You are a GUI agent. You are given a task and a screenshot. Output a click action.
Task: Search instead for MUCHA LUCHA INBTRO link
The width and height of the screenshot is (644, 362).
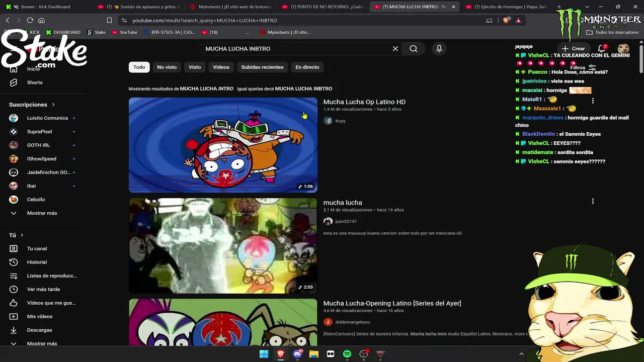[303, 88]
